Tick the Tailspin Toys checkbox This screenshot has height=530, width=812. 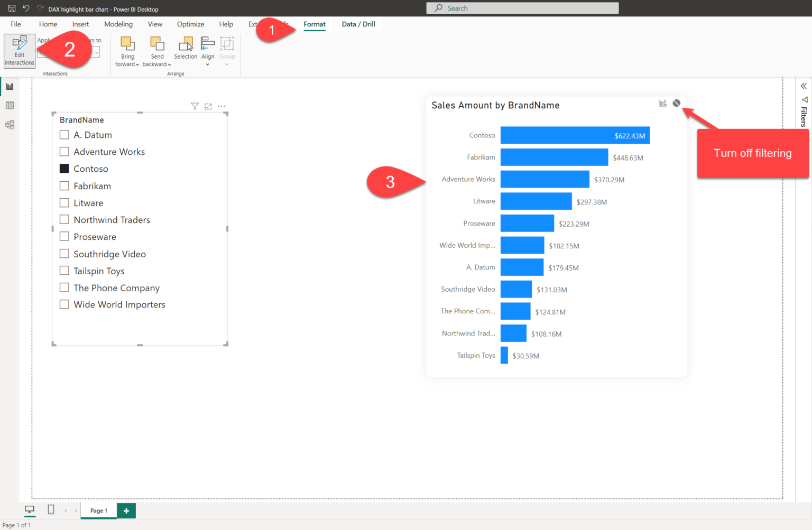point(64,271)
